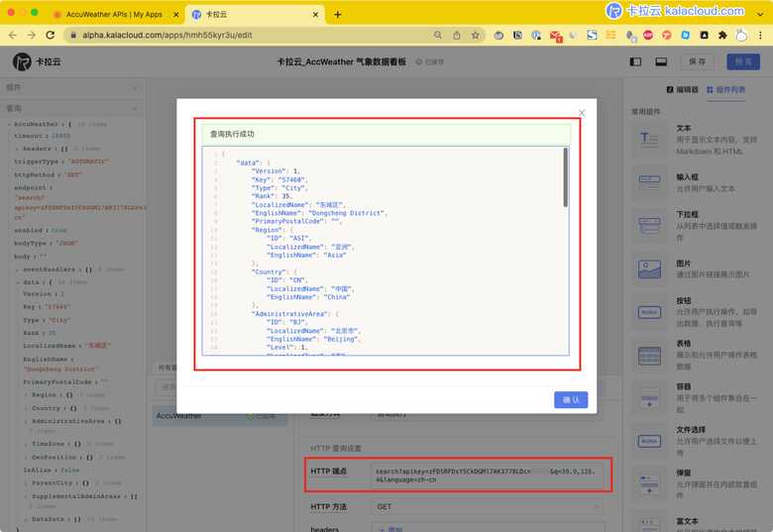Click the 保存 save button in header
This screenshot has height=532, width=773.
tap(697, 61)
